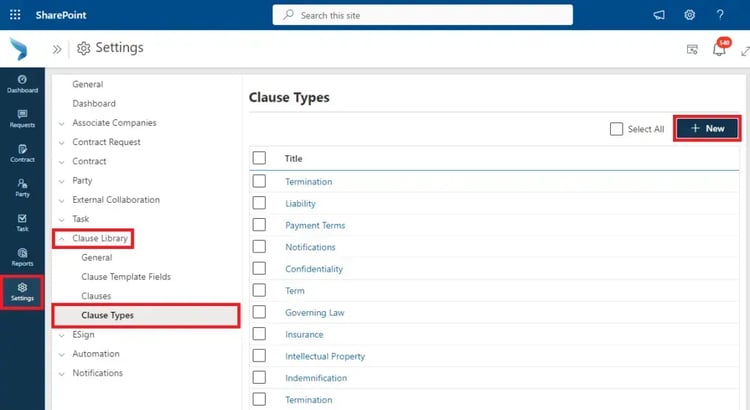Expand the External Collaboration settings group

click(62, 200)
